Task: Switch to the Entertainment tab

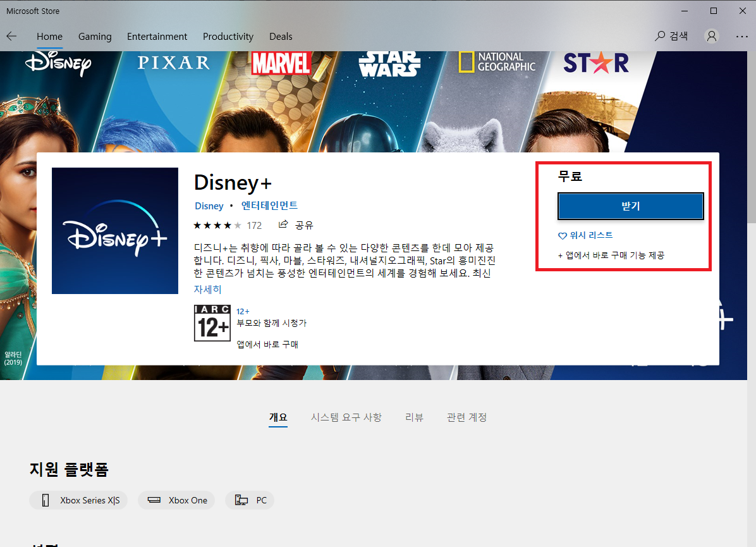Action: point(157,37)
